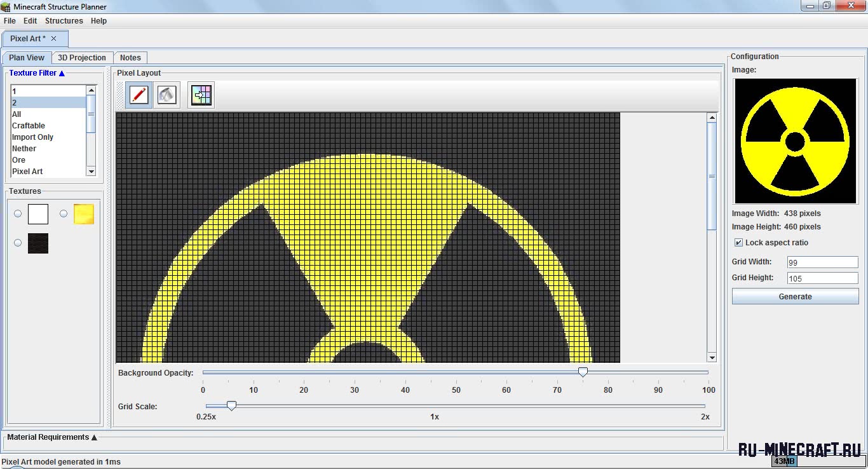
Task: Click texture filter list scroll down arrow
Action: coord(91,172)
